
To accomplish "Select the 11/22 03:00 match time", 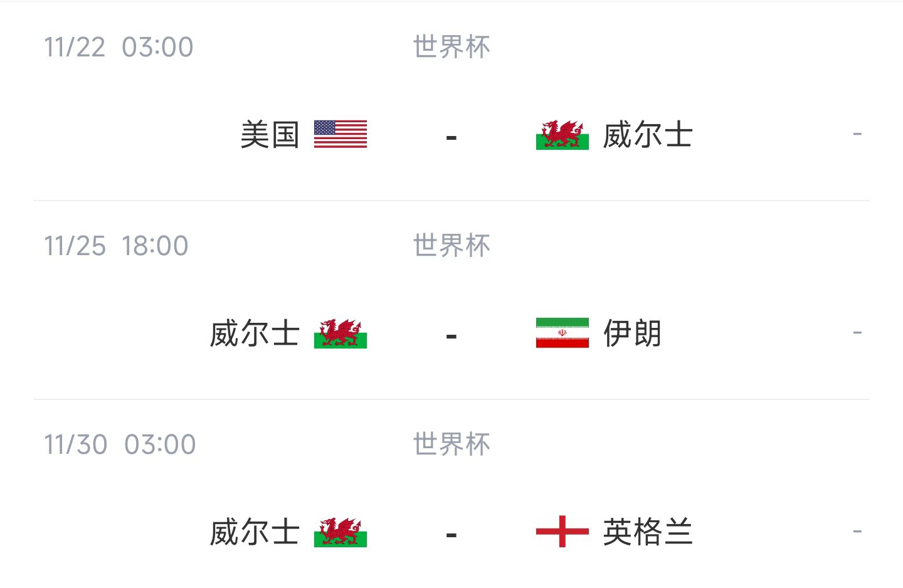I will pyautogui.click(x=119, y=47).
